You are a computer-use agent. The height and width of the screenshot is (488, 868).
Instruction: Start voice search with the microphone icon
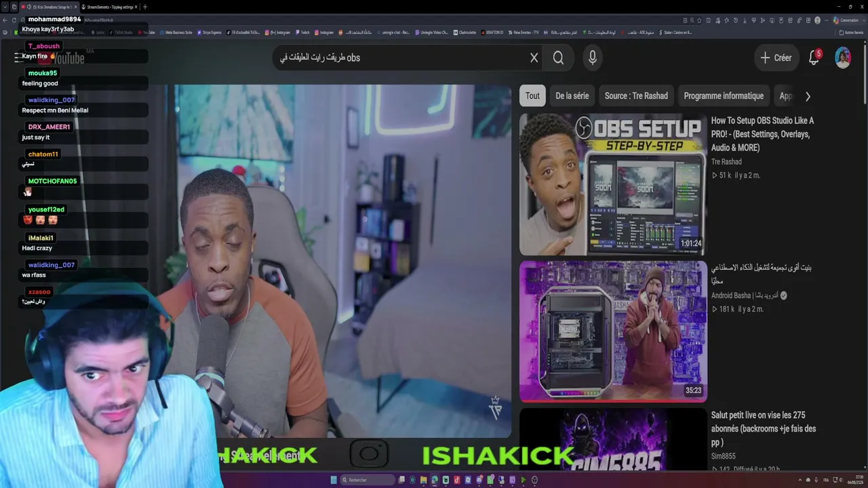click(x=593, y=58)
